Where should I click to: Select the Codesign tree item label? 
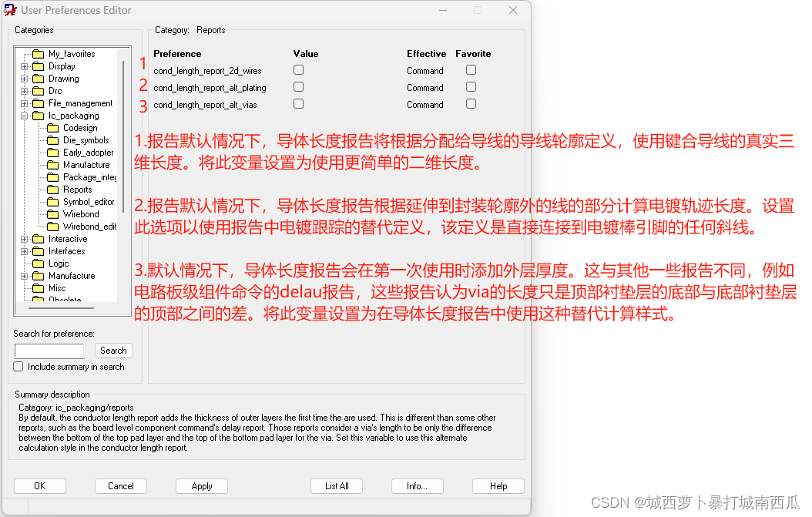(x=80, y=128)
